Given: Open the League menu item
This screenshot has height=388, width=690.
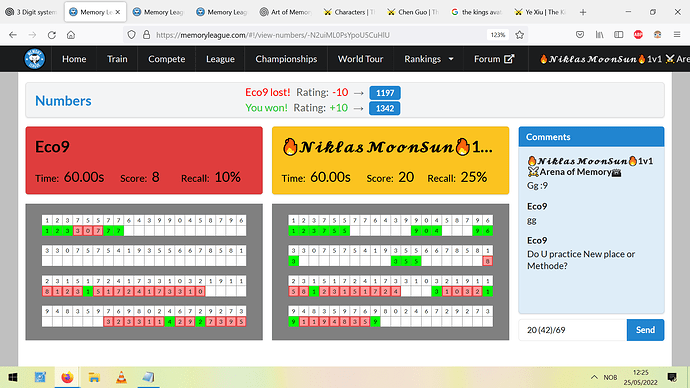Looking at the screenshot, I should click(220, 59).
